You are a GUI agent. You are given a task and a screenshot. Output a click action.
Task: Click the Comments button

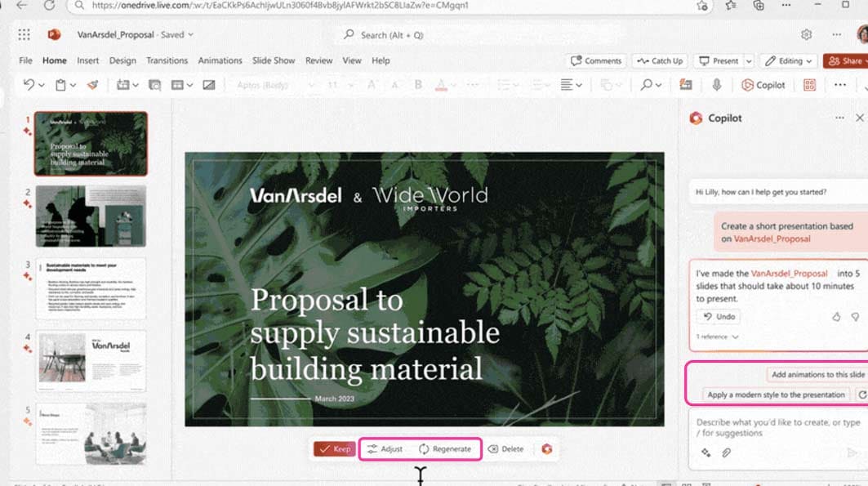click(x=596, y=61)
